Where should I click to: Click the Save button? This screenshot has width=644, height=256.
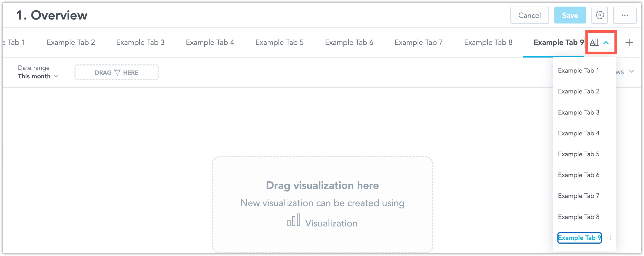pyautogui.click(x=570, y=15)
